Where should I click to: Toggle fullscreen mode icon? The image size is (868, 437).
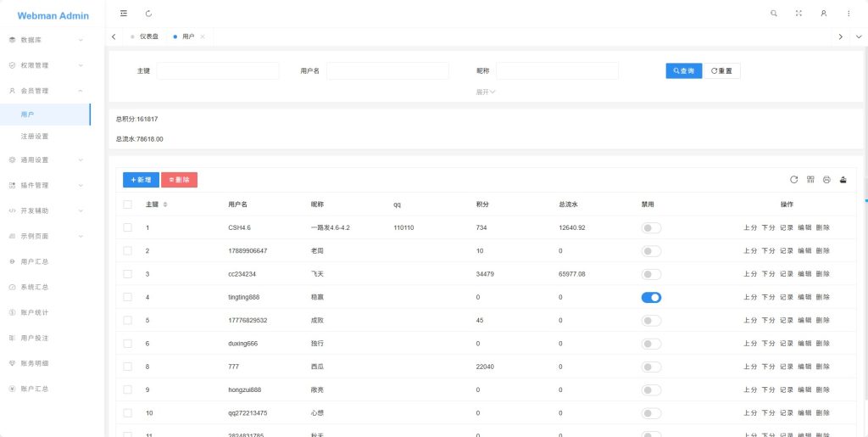tap(798, 14)
